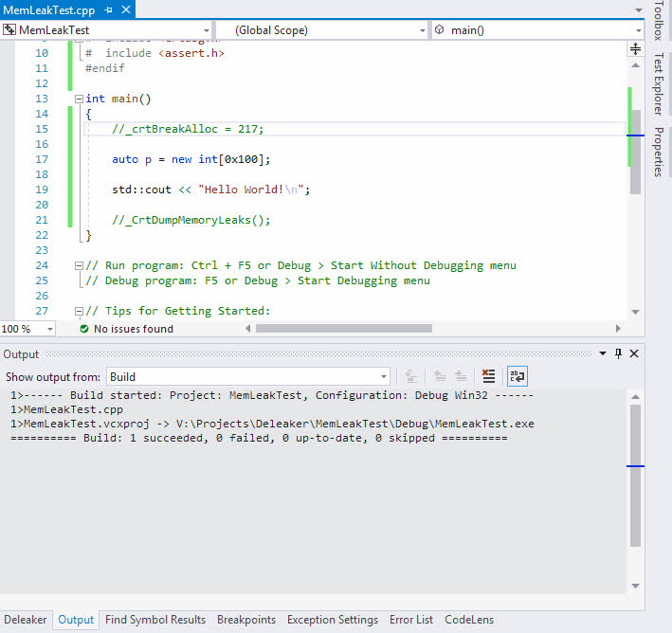The image size is (672, 633).
Task: Open the Error List tab
Action: coord(410,620)
